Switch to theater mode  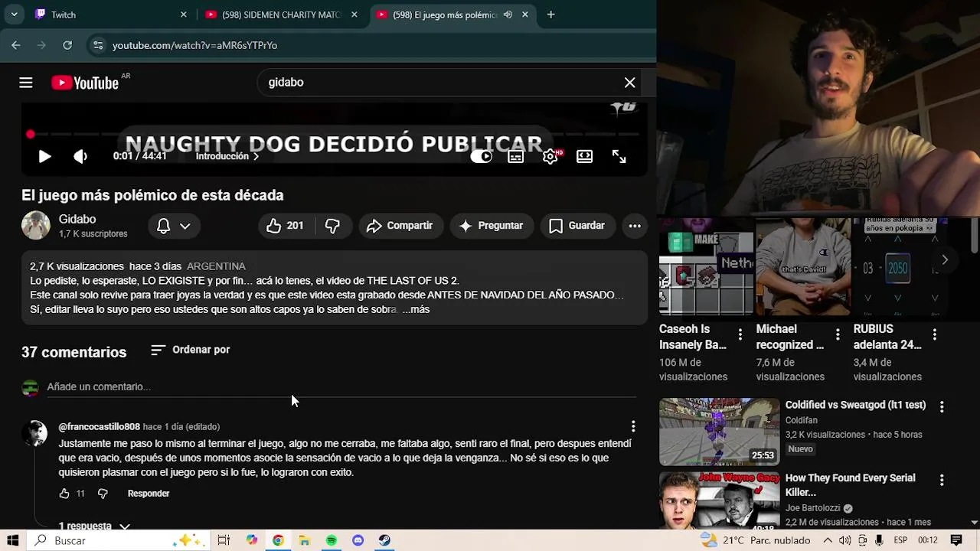click(584, 156)
